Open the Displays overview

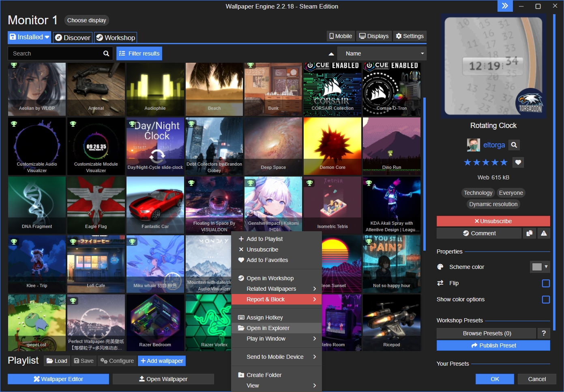(x=374, y=36)
